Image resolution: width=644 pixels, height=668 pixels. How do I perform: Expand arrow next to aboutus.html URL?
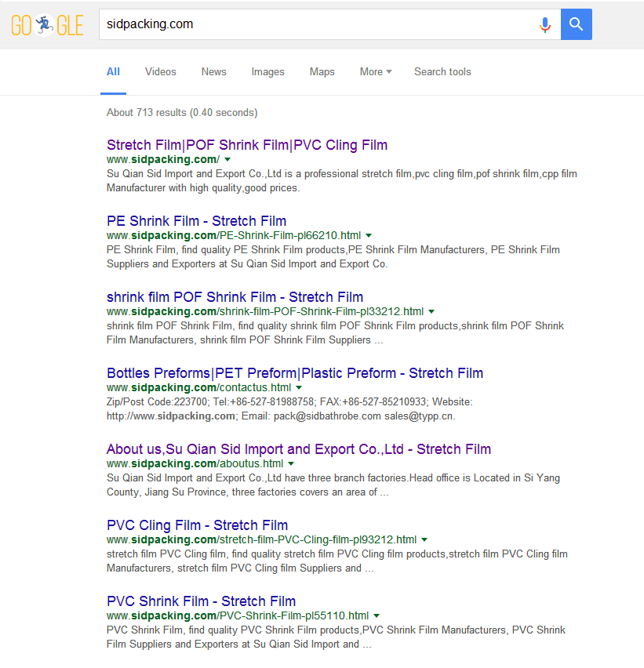pos(291,463)
